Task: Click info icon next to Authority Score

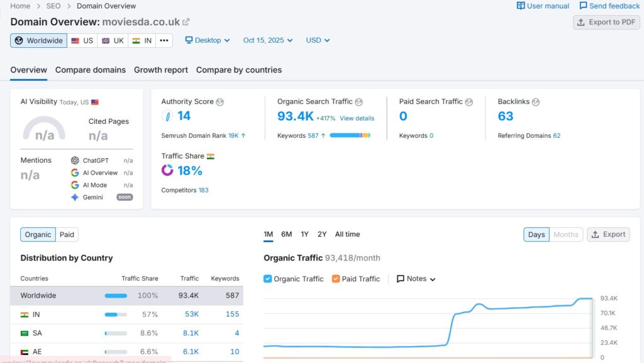Action: (x=219, y=102)
